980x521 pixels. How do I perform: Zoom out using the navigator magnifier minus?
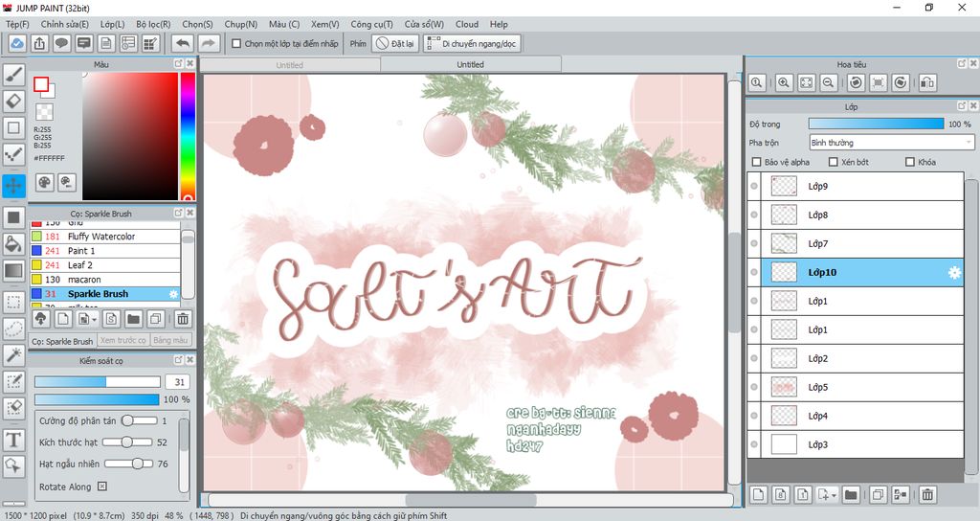pyautogui.click(x=828, y=82)
